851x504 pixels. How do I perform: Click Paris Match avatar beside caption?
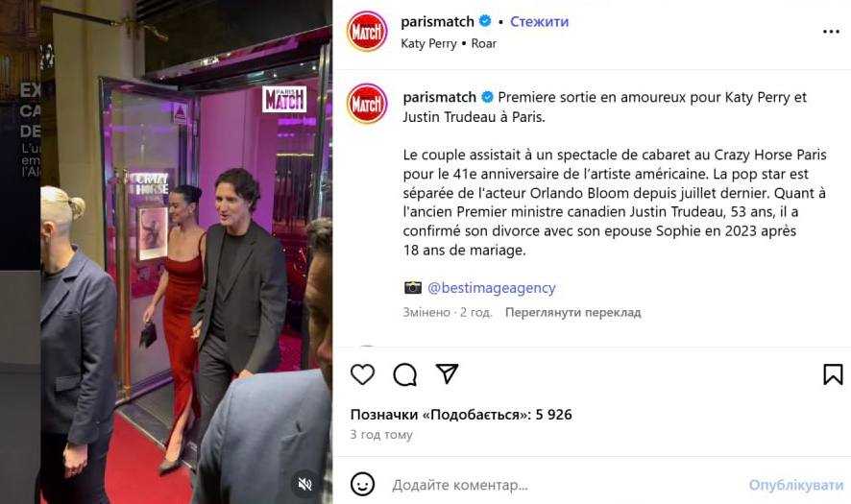367,103
